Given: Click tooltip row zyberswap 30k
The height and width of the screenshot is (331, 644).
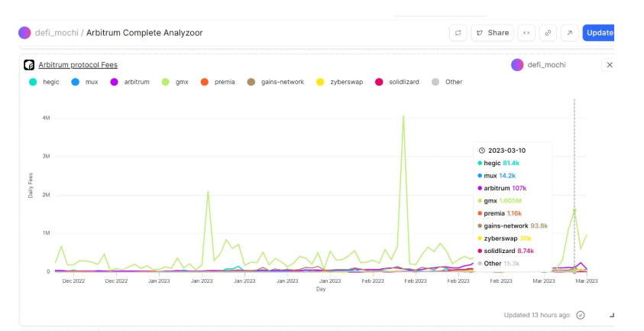Looking at the screenshot, I should pos(504,239).
